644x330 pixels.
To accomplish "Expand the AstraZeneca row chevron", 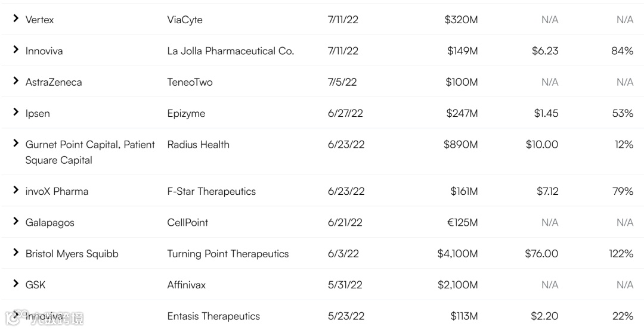I will [16, 81].
